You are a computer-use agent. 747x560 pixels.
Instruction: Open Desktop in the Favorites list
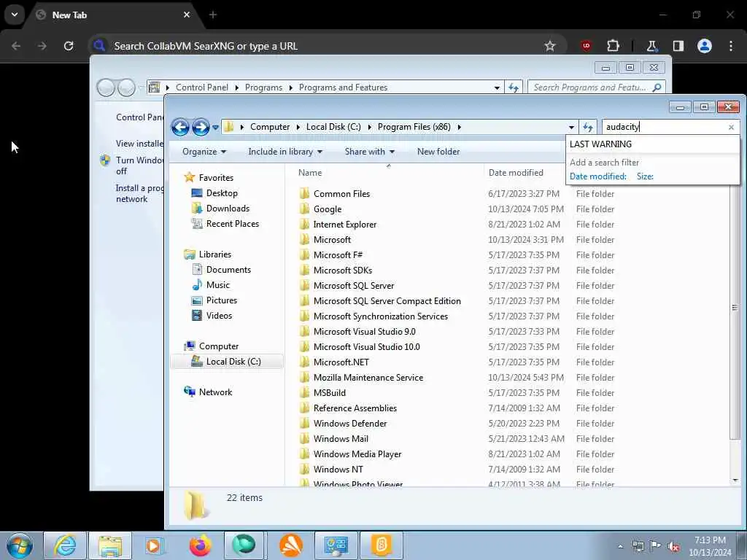[222, 192]
